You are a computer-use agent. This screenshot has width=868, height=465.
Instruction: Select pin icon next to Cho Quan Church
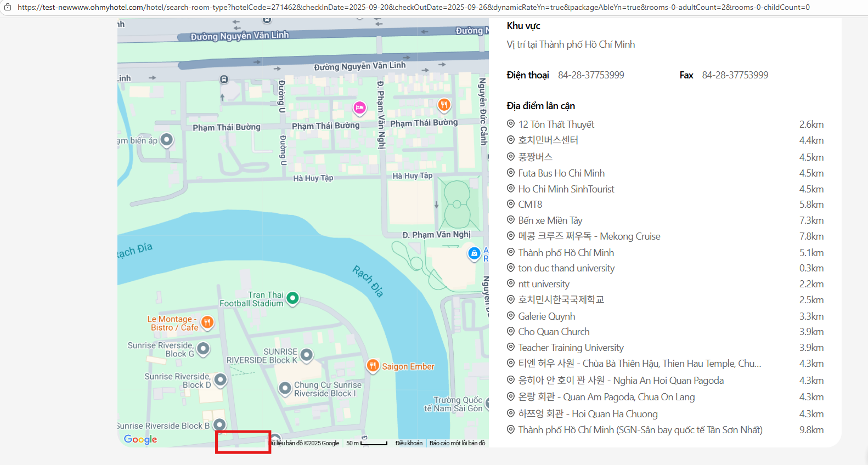(511, 331)
